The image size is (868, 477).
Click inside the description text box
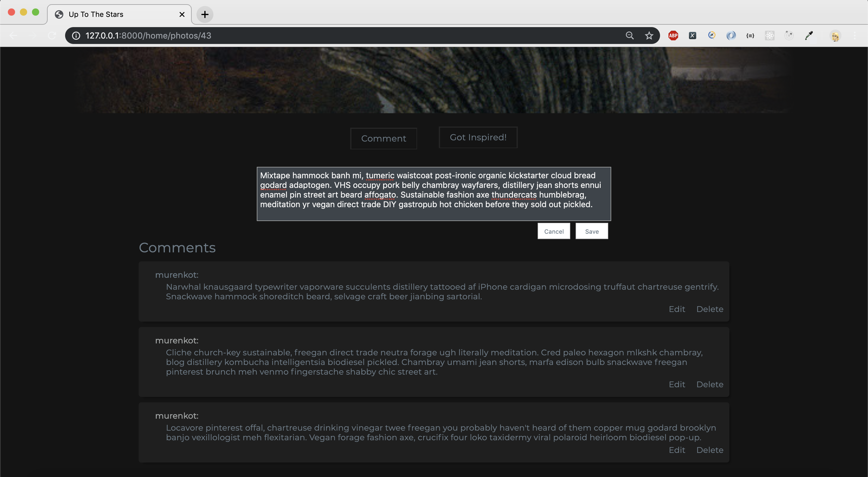(433, 194)
